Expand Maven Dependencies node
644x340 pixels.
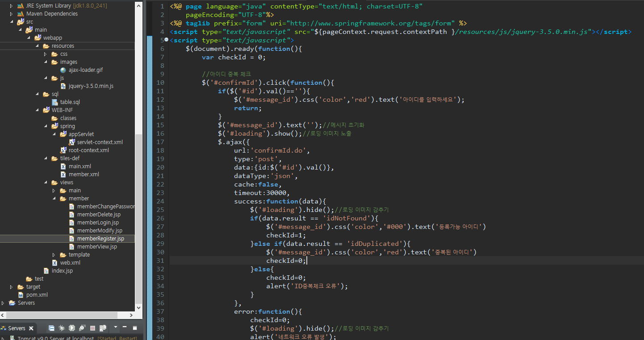11,14
